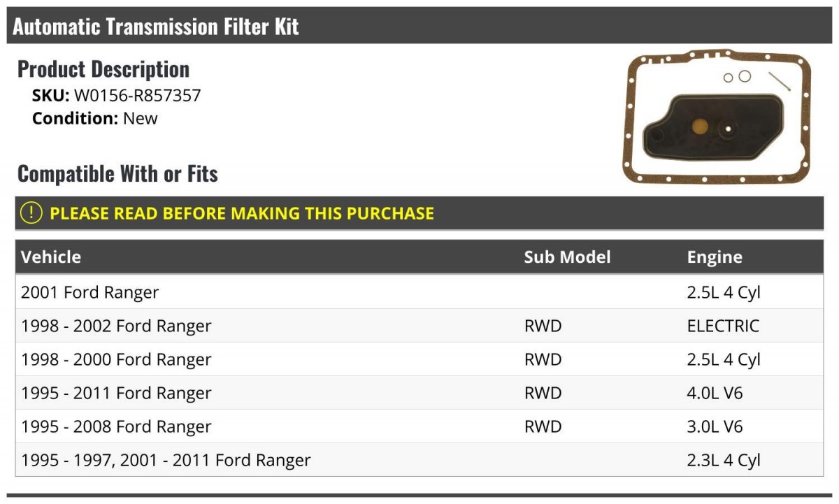The width and height of the screenshot is (839, 504).
Task: Click the 1998 - 2002 Ford Ranger row
Action: [x=419, y=326]
